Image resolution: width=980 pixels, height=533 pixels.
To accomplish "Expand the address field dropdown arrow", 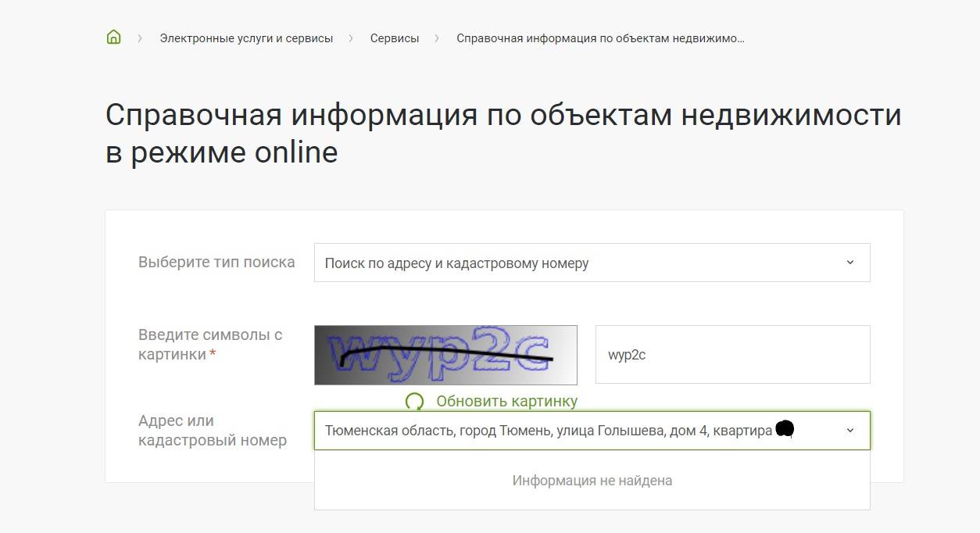I will pos(850,431).
